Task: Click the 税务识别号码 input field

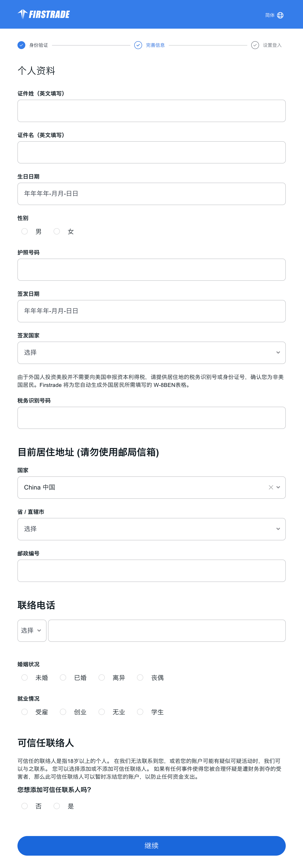Action: [x=151, y=418]
